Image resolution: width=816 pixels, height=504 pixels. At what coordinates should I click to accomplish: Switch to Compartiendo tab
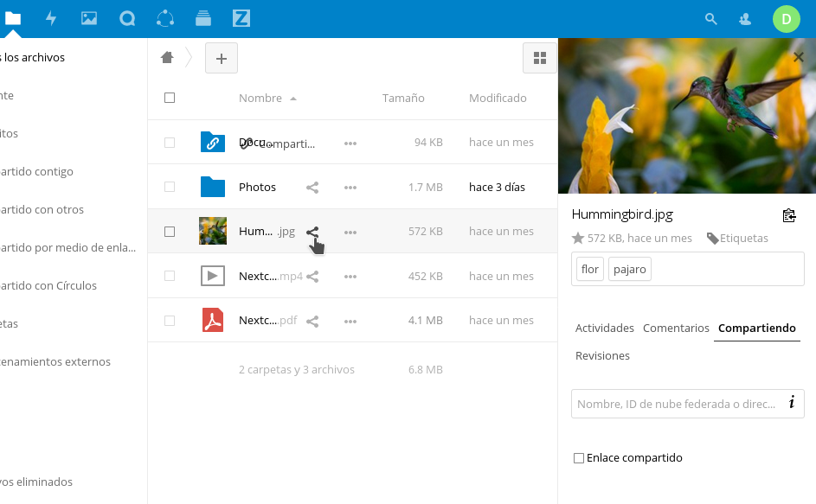click(756, 329)
